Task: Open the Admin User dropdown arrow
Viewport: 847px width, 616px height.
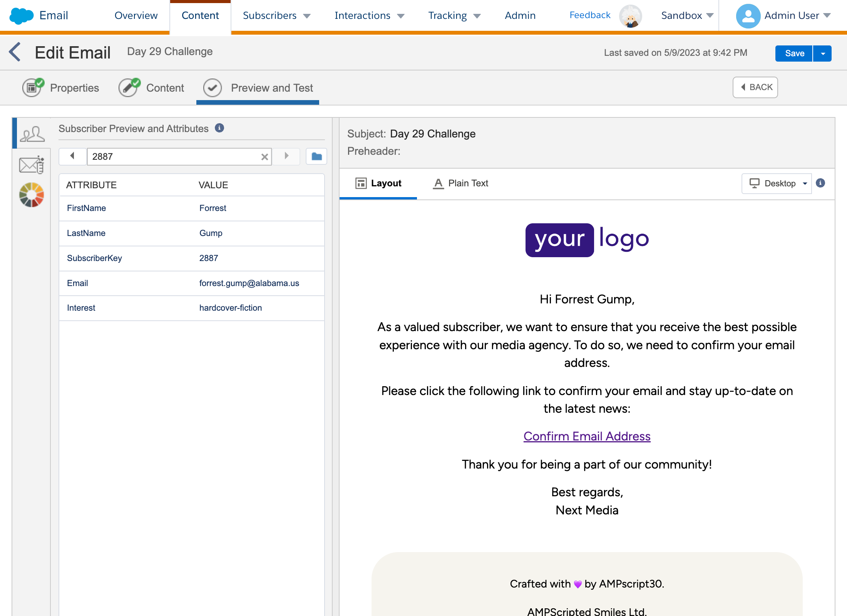Action: [827, 15]
